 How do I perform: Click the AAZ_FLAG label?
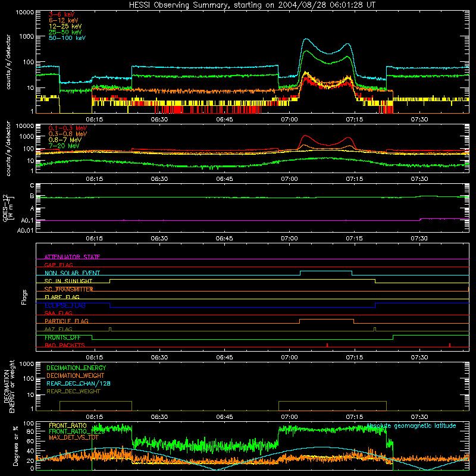point(58,329)
